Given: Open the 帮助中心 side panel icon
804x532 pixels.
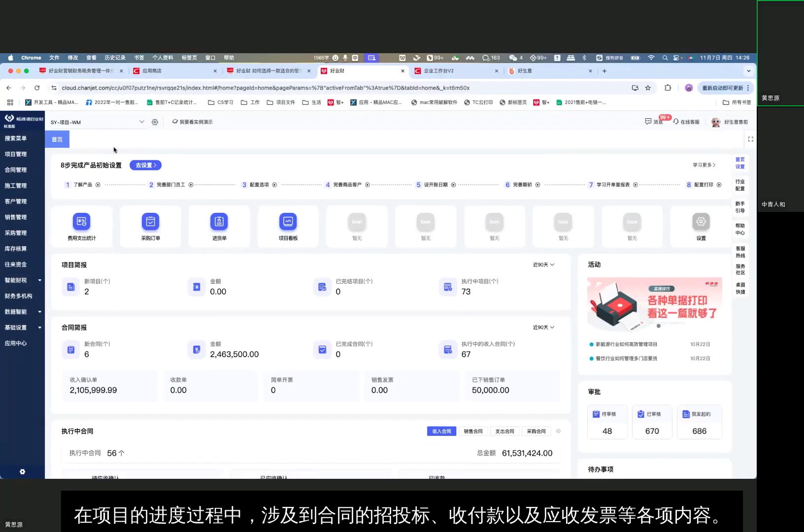Looking at the screenshot, I should 740,228.
